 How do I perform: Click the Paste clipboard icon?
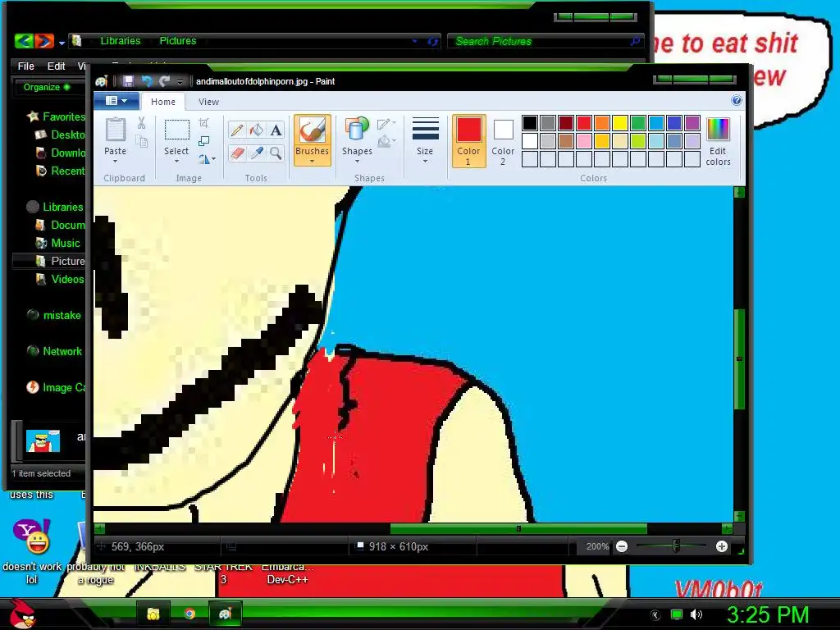(115, 130)
